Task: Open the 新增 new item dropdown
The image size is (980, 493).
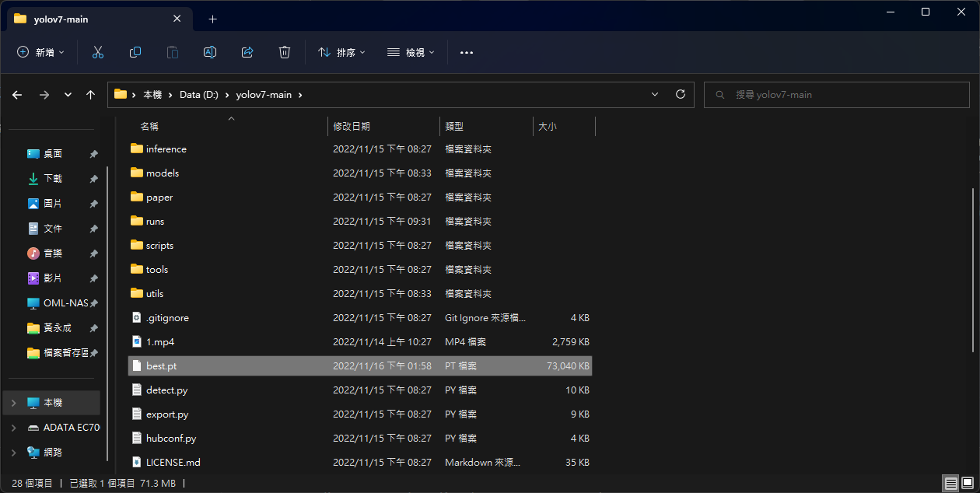Action: (x=41, y=52)
